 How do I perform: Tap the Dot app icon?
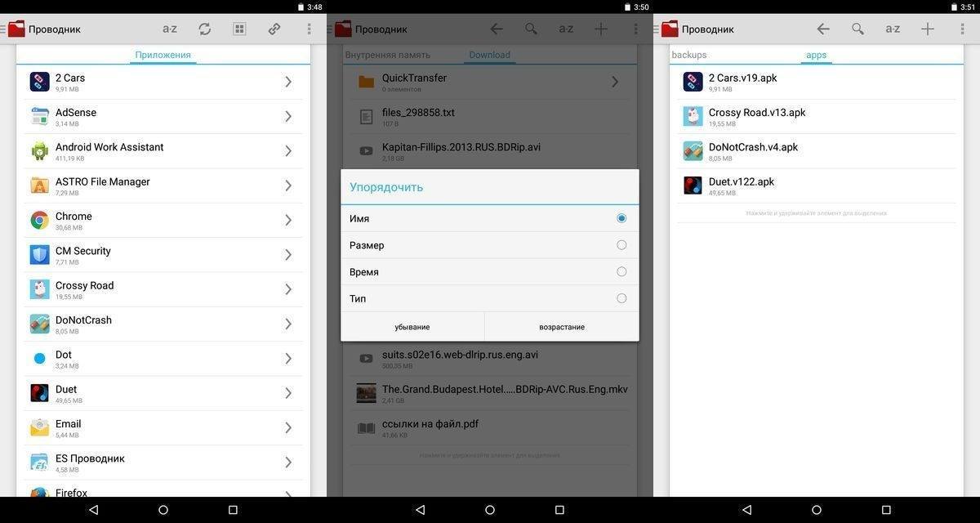coord(39,358)
